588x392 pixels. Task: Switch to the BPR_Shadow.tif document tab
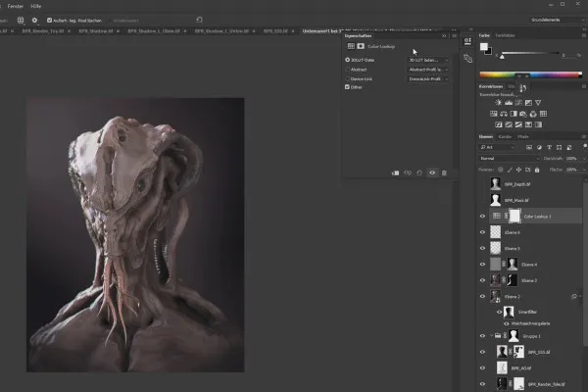[96, 31]
